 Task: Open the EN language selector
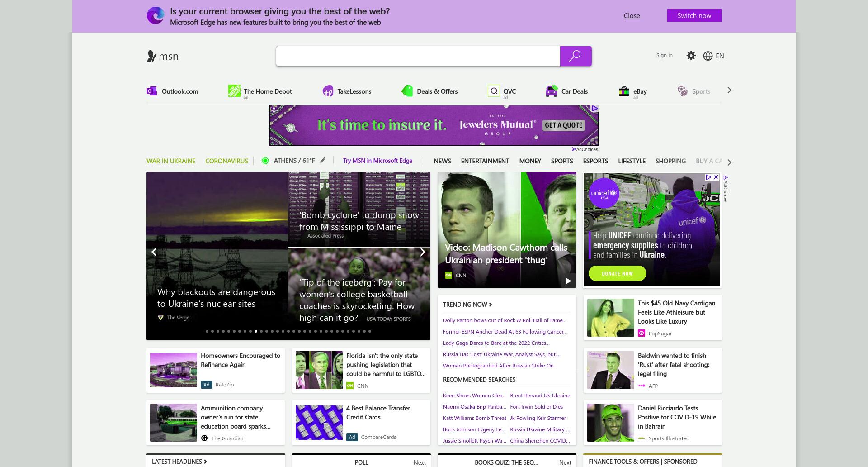[720, 56]
